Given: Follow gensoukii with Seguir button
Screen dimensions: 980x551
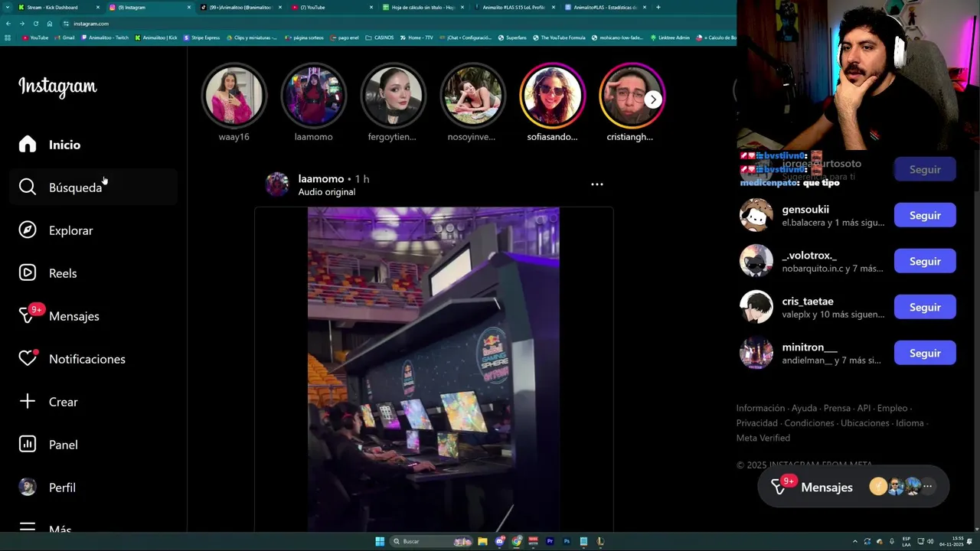Looking at the screenshot, I should click(x=925, y=215).
